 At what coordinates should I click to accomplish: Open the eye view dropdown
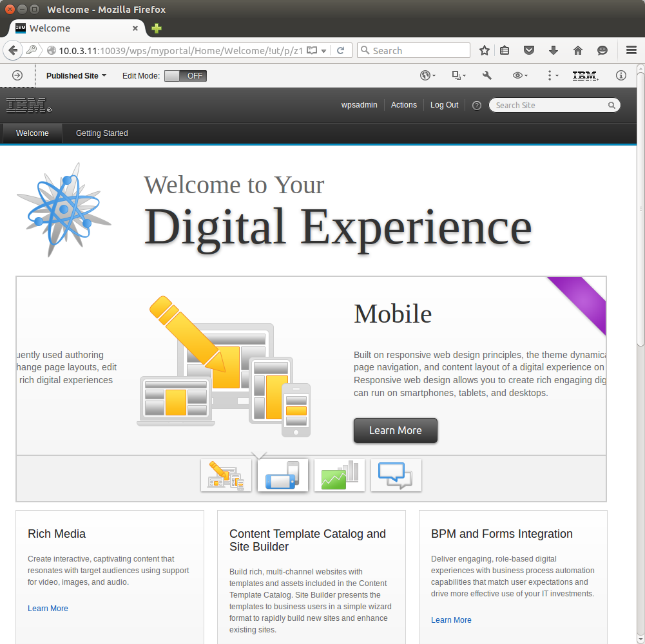(x=520, y=75)
